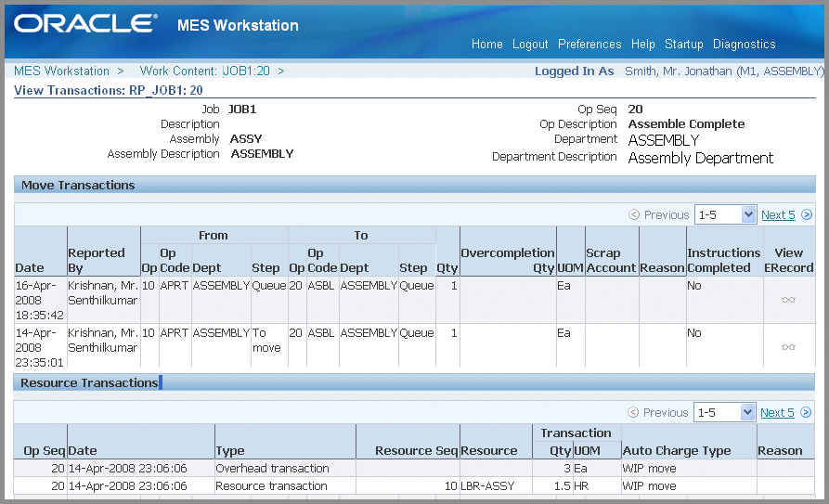829x504 pixels.
Task: Click the View Transactions: RP_JOB1: 20 title
Action: [x=109, y=90]
